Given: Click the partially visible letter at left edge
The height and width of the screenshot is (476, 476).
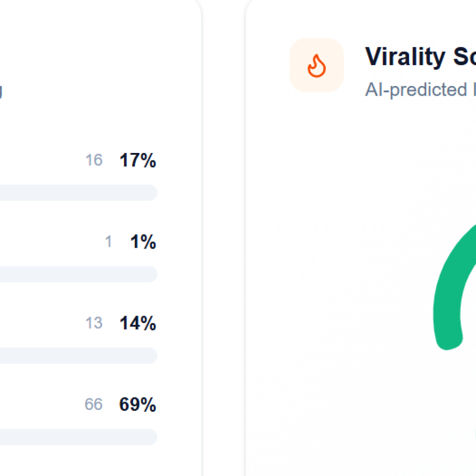Looking at the screenshot, I should click(x=1, y=92).
